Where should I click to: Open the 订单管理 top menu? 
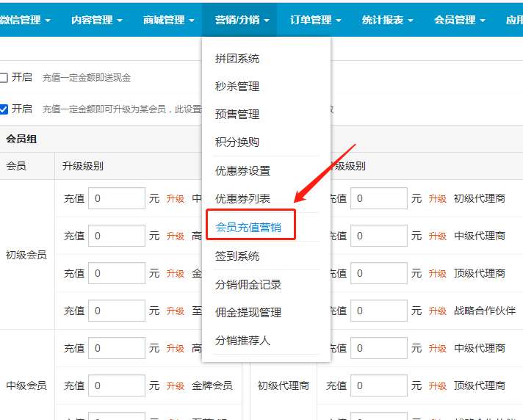point(315,20)
